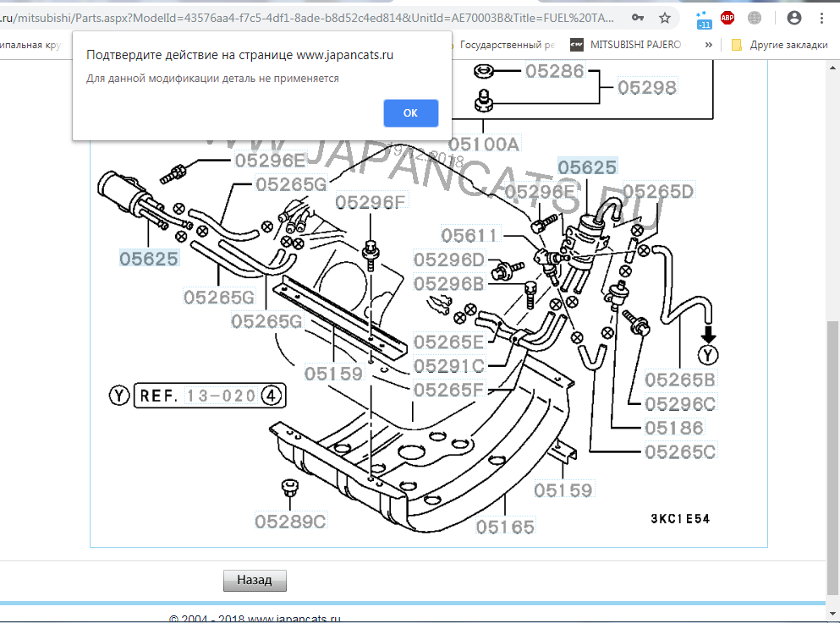This screenshot has width=840, height=623.
Task: Click the fuel tank protector drawing
Action: (423, 455)
